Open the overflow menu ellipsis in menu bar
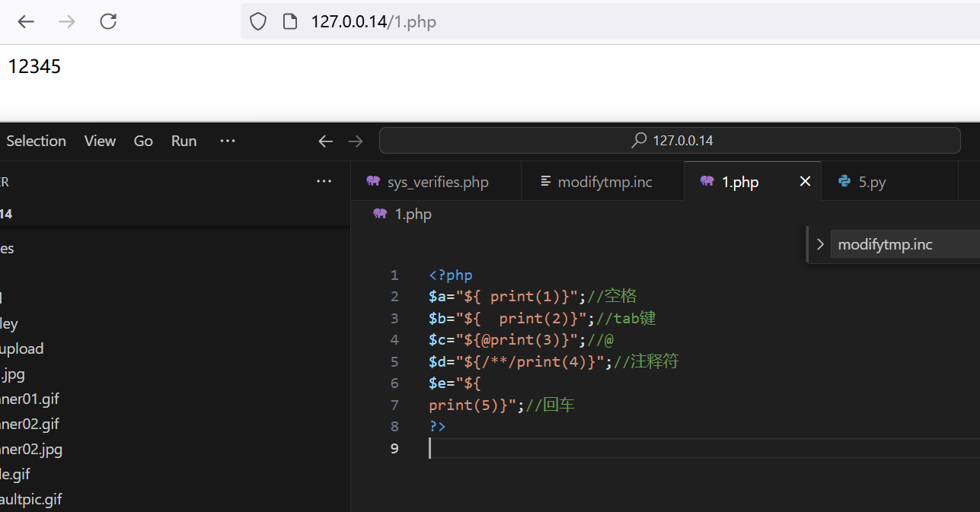 point(228,141)
